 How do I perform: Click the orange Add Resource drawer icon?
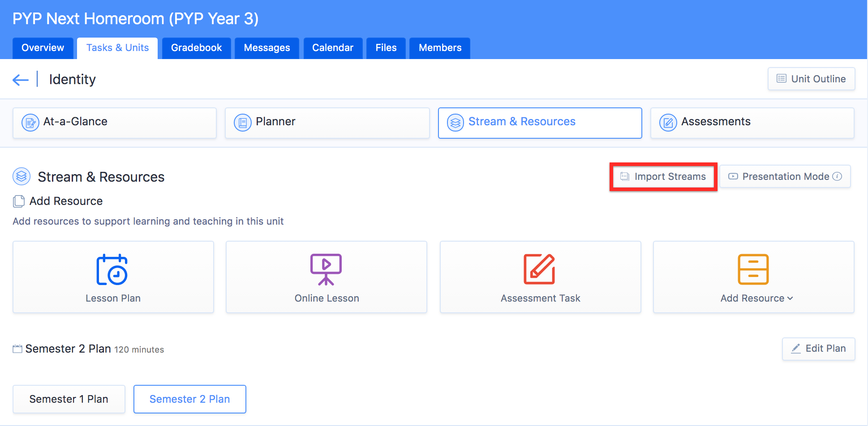click(753, 269)
